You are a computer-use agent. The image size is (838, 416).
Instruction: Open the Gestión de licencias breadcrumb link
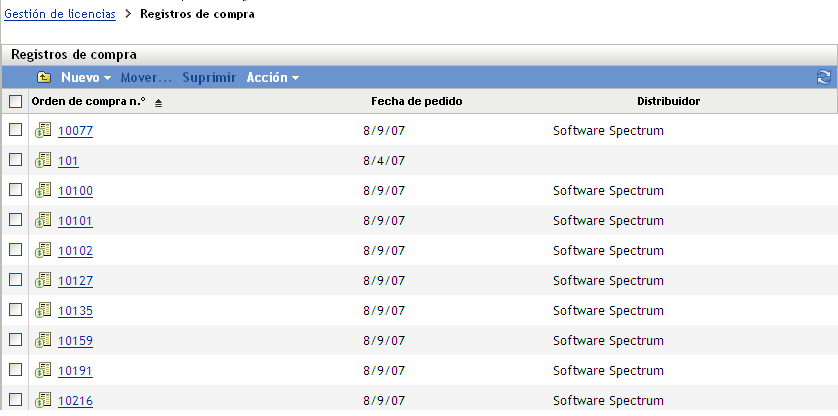pos(60,14)
